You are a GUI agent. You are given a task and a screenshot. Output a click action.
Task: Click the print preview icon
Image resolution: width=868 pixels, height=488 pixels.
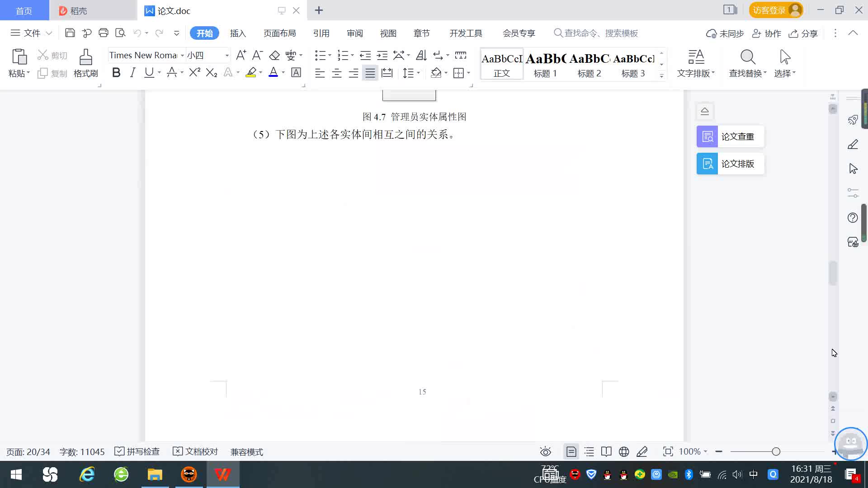pyautogui.click(x=120, y=33)
